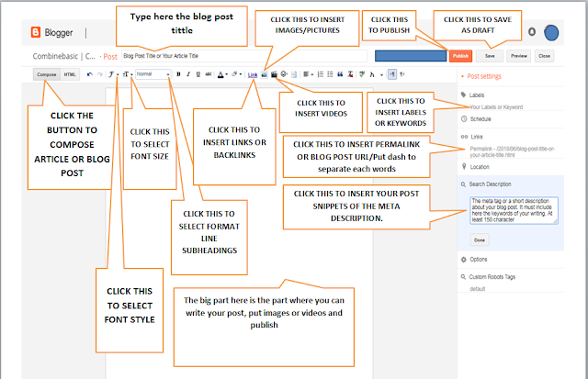
Task: Toggle underline formatting
Action: 198,74
